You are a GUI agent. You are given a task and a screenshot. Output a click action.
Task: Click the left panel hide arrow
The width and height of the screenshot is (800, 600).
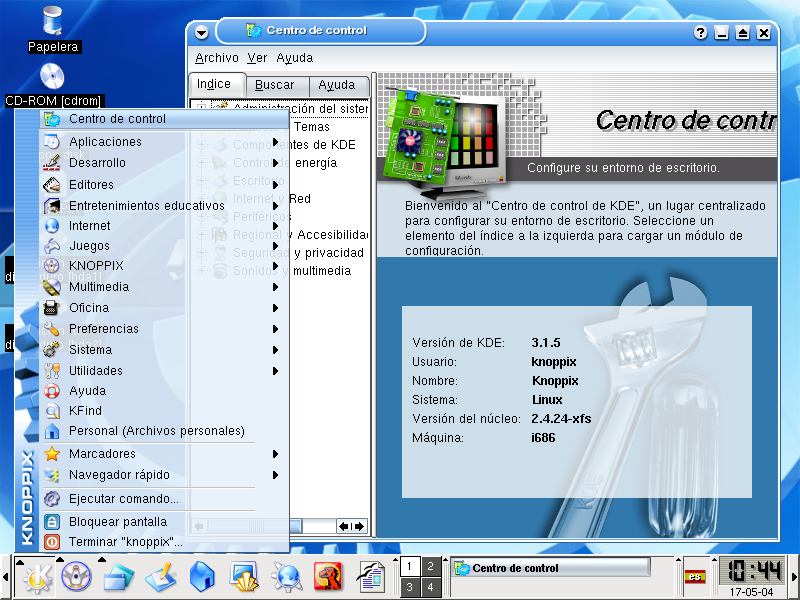pos(6,577)
